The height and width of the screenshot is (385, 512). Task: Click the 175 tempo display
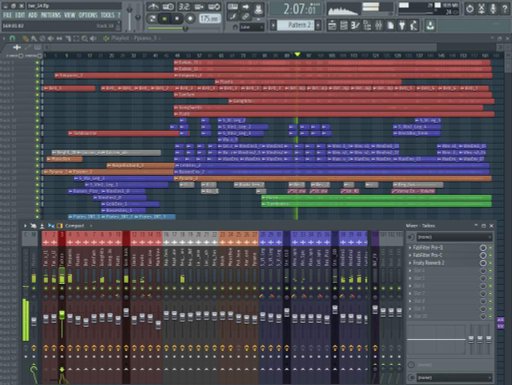tap(210, 19)
